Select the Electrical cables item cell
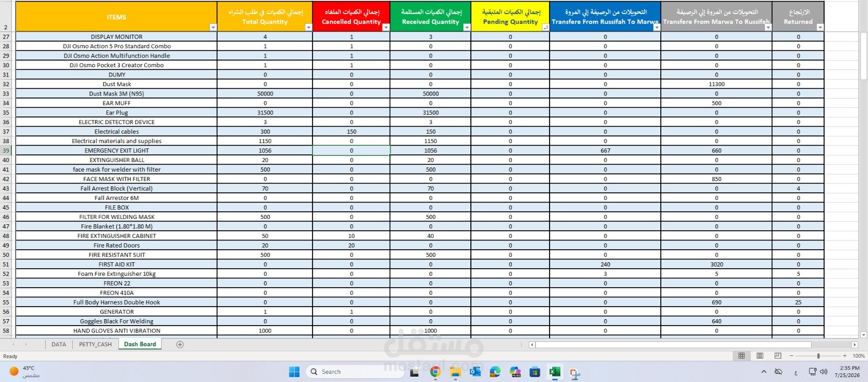868x382 pixels. click(x=117, y=132)
